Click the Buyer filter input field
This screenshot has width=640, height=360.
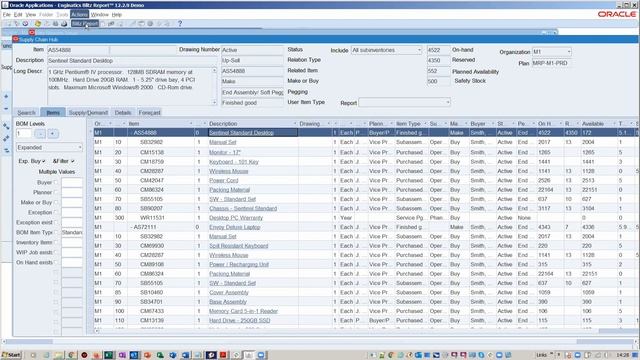[x=72, y=182]
